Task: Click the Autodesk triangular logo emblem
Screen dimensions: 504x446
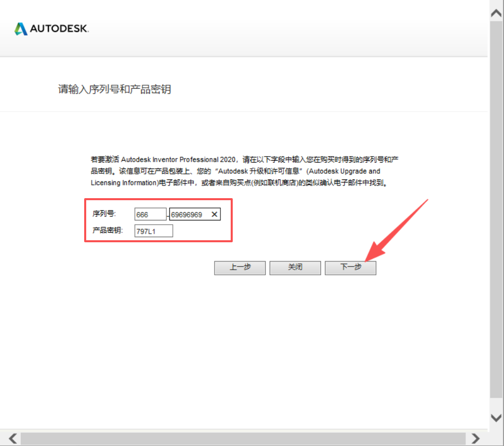Action: coord(21,29)
